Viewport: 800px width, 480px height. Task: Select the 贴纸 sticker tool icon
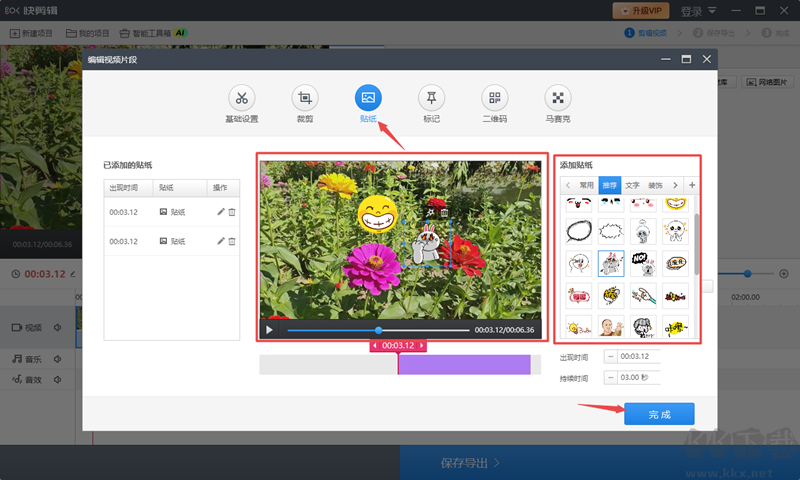coord(368,97)
